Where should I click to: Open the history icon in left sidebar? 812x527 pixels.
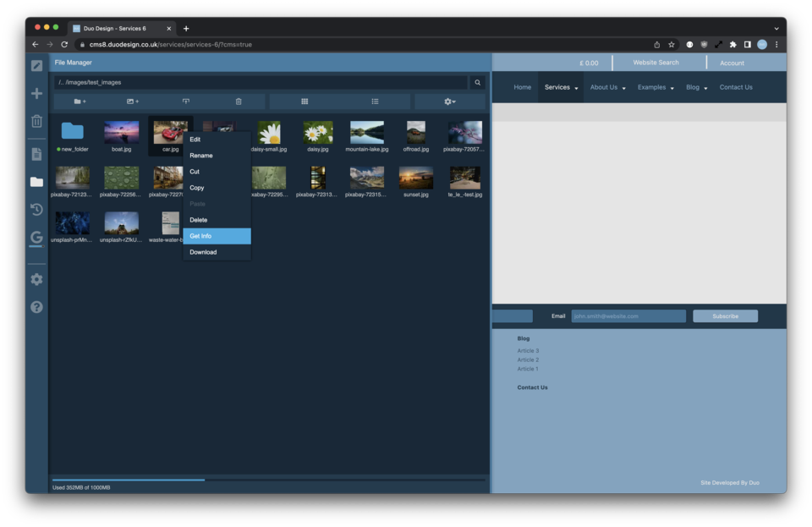36,210
